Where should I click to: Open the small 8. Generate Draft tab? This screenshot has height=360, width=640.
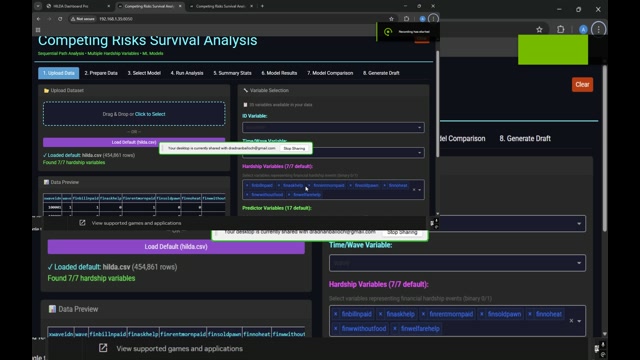[381, 73]
